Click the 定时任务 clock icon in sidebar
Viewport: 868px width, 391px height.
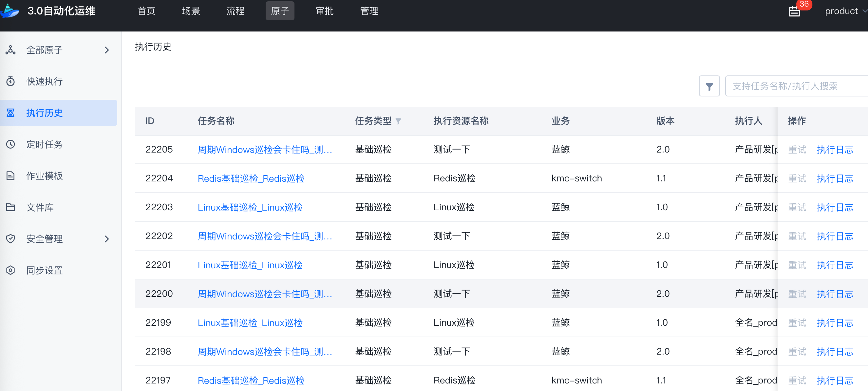click(x=11, y=144)
